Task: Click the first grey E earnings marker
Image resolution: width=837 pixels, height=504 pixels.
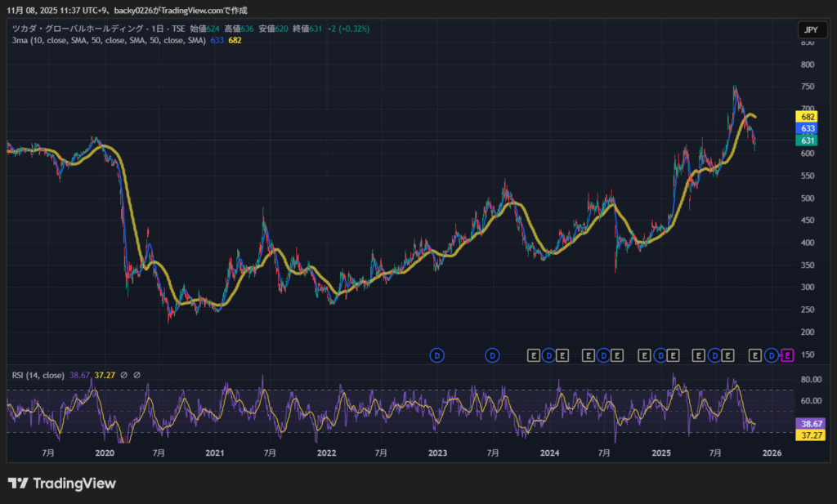Action: [534, 355]
